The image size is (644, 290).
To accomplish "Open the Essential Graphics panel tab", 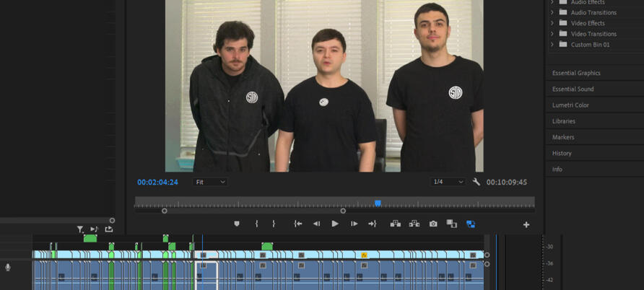I will point(576,73).
